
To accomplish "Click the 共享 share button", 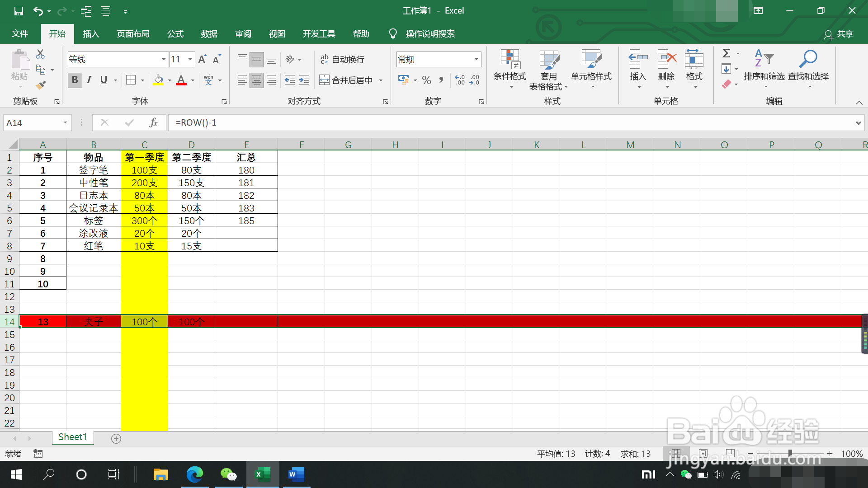I will pyautogui.click(x=839, y=34).
